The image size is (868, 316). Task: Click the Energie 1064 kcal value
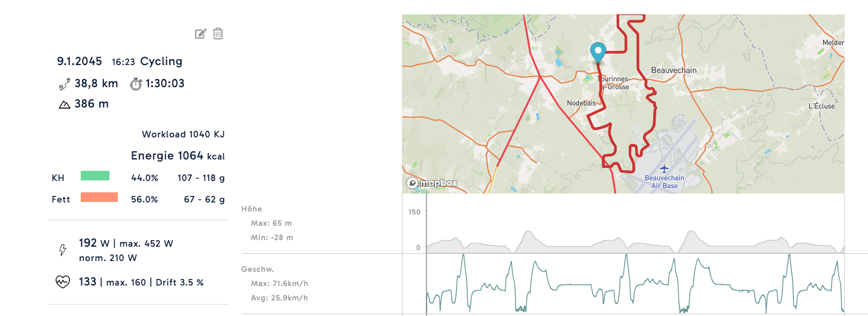pyautogui.click(x=178, y=157)
